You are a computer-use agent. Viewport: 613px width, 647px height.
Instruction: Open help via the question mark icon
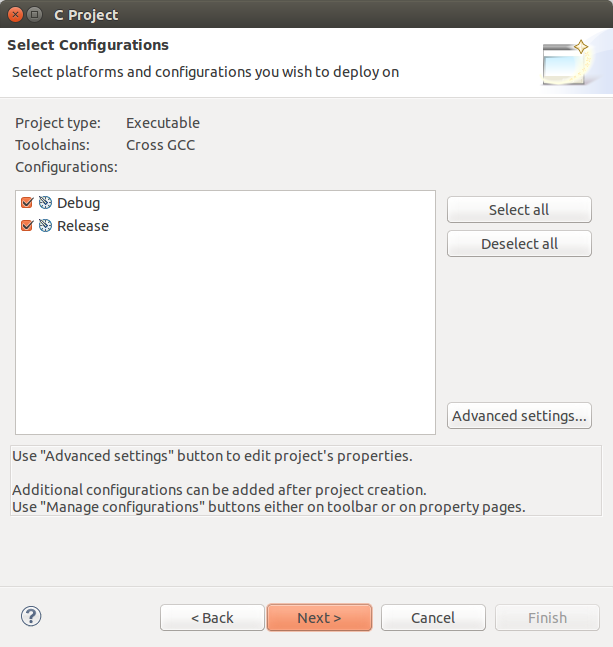(31, 616)
